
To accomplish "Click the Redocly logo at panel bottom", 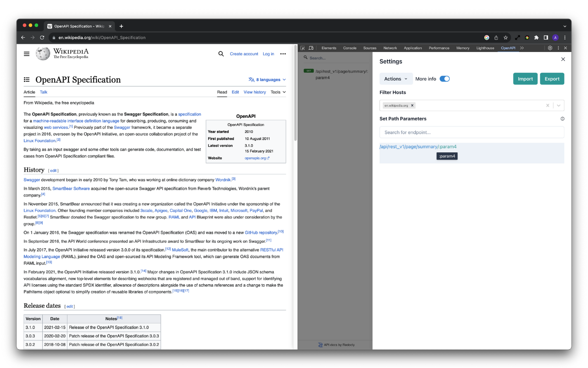I will pos(320,344).
